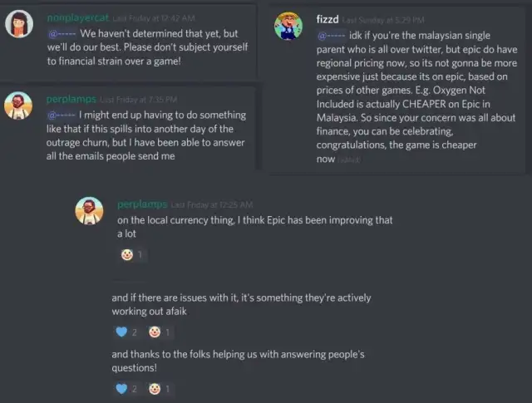Image resolution: width=532 pixels, height=403 pixels.
Task: Click the 'Last Friday at 12:25 AM' timestamp
Action: [x=212, y=205]
